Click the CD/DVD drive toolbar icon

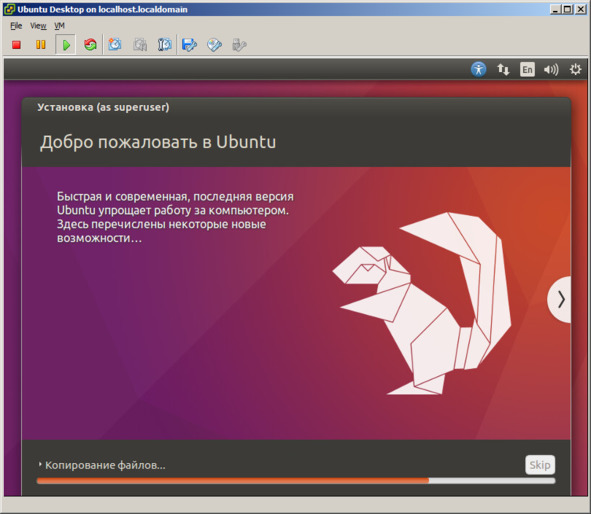(214, 45)
